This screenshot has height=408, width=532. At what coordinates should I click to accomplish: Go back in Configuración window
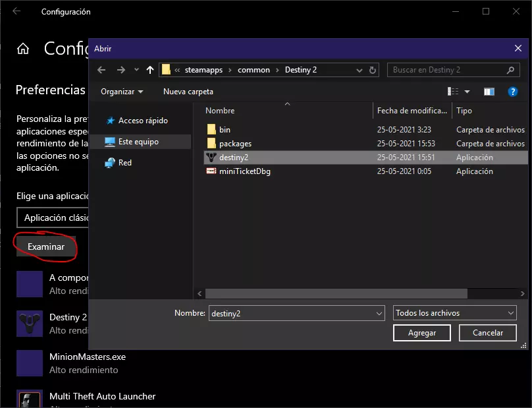click(x=16, y=11)
